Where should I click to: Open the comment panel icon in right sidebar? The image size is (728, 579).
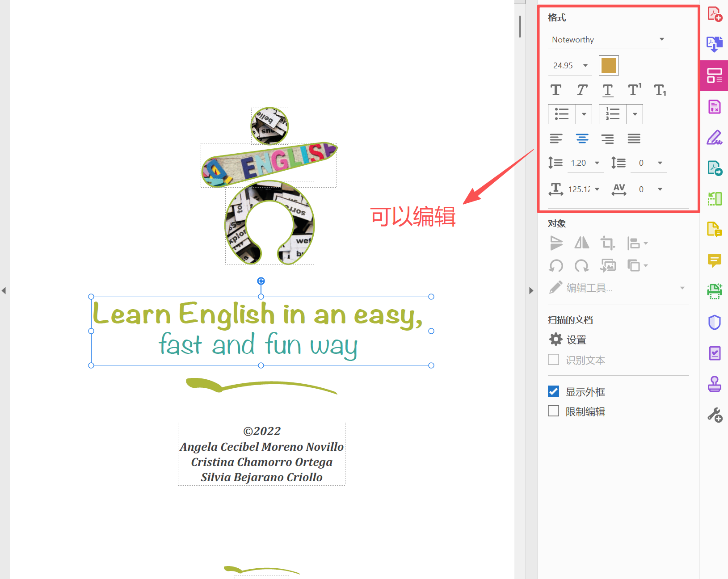(x=714, y=260)
